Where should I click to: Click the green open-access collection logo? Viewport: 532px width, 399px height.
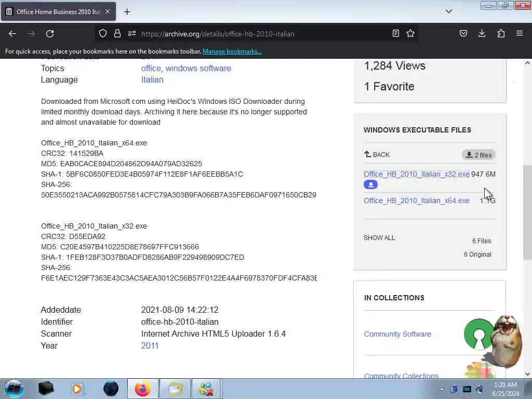(479, 335)
